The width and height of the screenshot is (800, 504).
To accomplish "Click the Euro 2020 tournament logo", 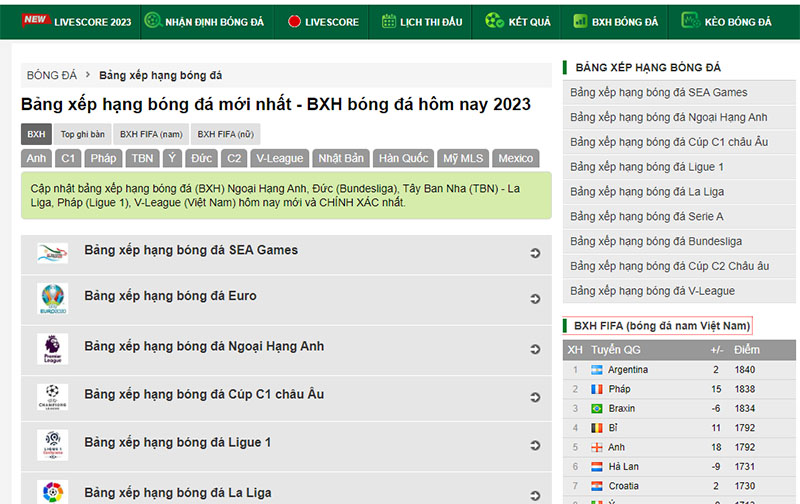I will pyautogui.click(x=52, y=299).
